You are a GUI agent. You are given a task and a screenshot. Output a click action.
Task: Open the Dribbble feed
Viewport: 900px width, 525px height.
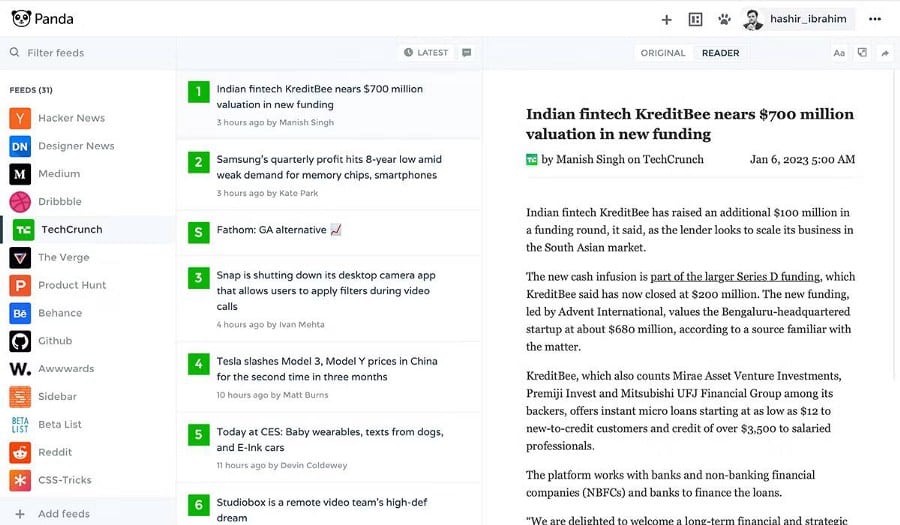coord(88,201)
